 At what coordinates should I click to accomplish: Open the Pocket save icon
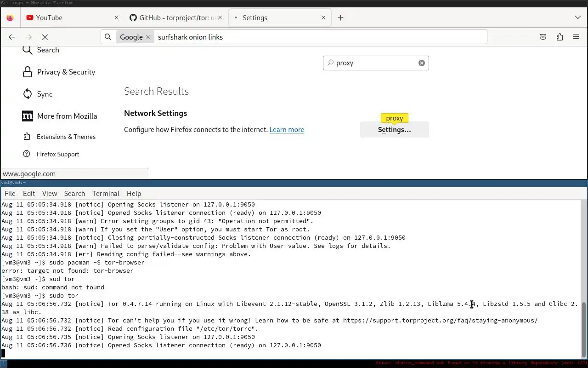543,37
